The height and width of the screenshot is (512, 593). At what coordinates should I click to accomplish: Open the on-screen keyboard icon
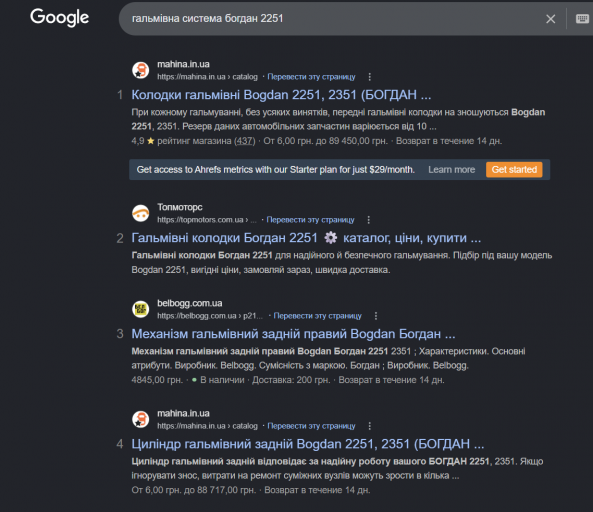(582, 19)
